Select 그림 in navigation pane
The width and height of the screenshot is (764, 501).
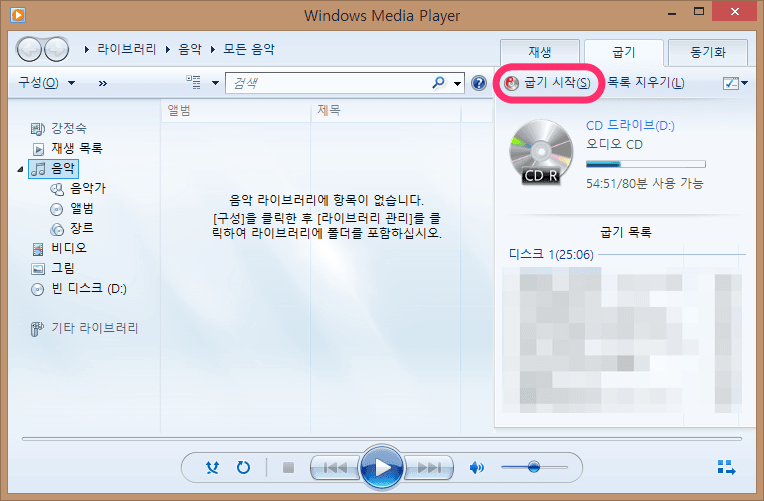click(x=53, y=269)
